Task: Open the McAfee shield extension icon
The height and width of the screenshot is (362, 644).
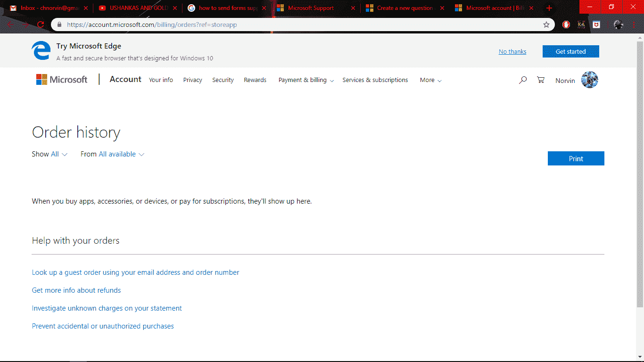Action: [x=596, y=25]
